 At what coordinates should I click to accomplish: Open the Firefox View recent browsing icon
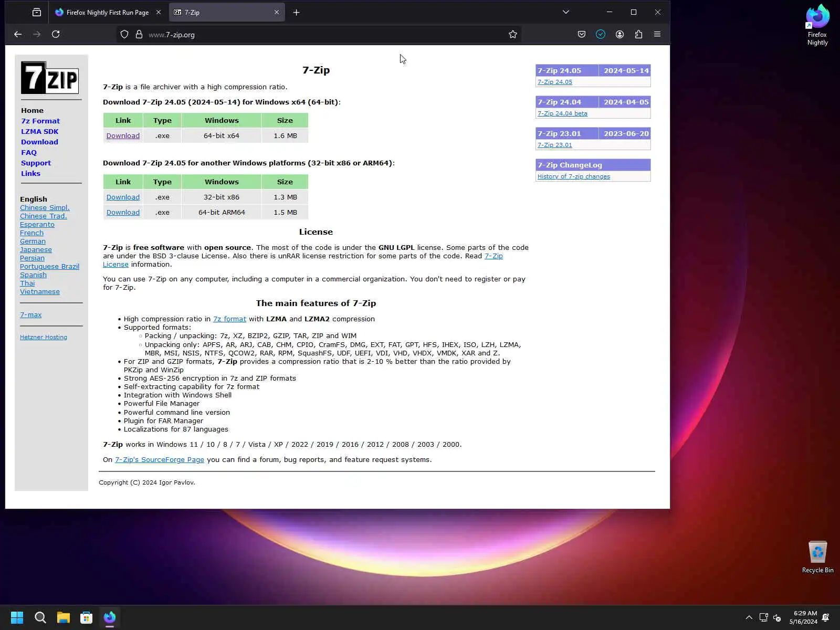[37, 12]
